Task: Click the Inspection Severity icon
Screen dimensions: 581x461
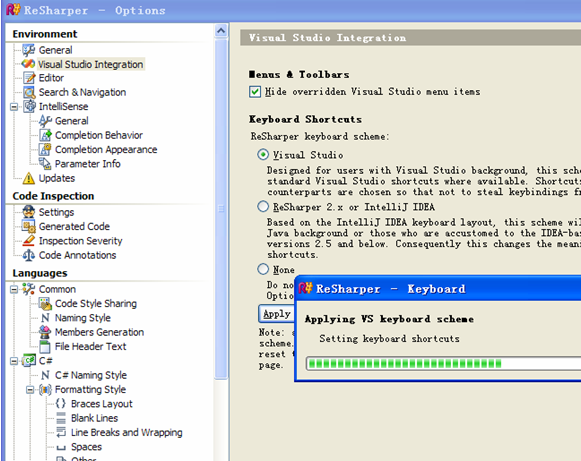Action: tap(29, 241)
